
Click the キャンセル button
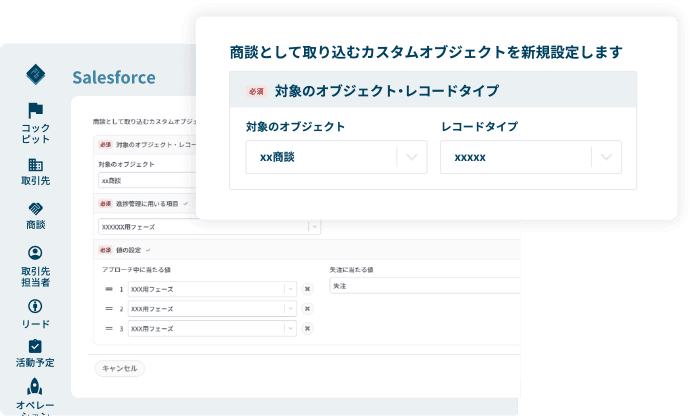click(x=119, y=368)
